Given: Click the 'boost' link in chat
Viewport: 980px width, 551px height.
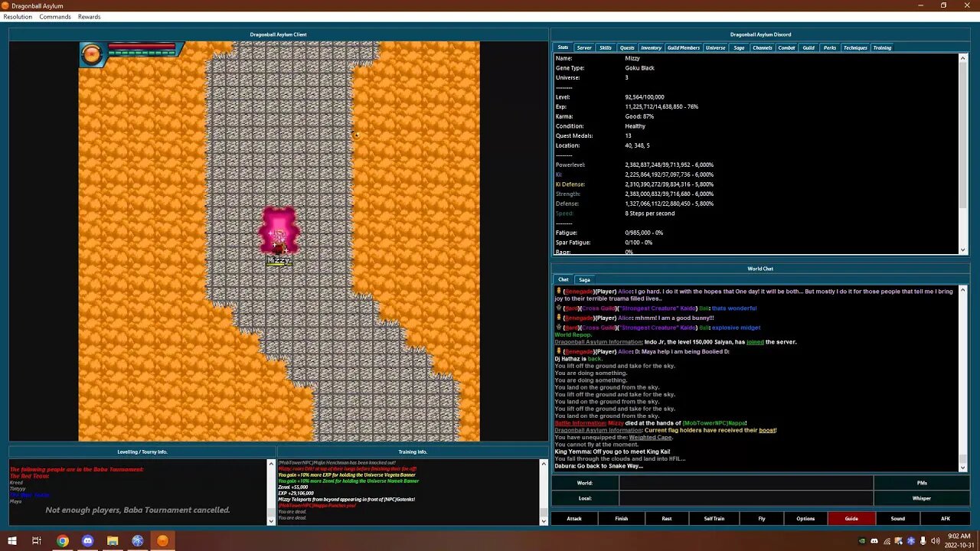Looking at the screenshot, I should 767,430.
